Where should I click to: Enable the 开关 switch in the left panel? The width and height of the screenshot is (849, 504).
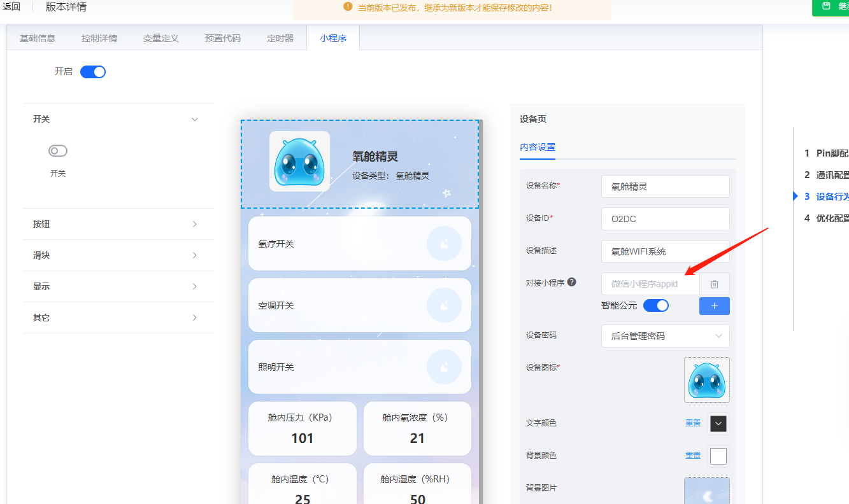tap(57, 150)
